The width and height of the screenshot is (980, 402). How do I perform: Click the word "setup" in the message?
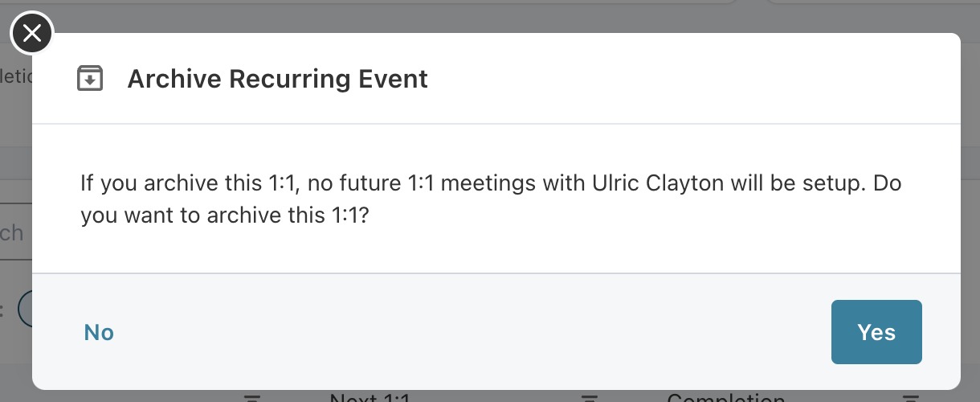click(x=836, y=183)
